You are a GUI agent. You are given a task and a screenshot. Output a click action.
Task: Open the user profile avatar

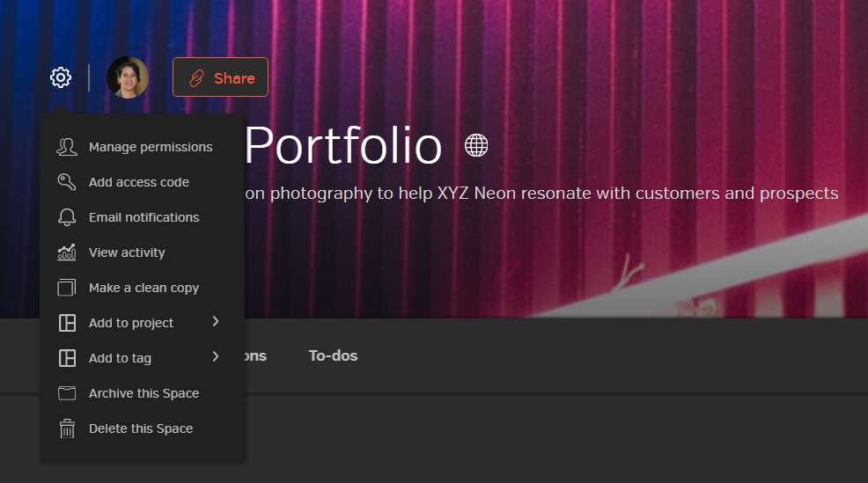pyautogui.click(x=128, y=77)
